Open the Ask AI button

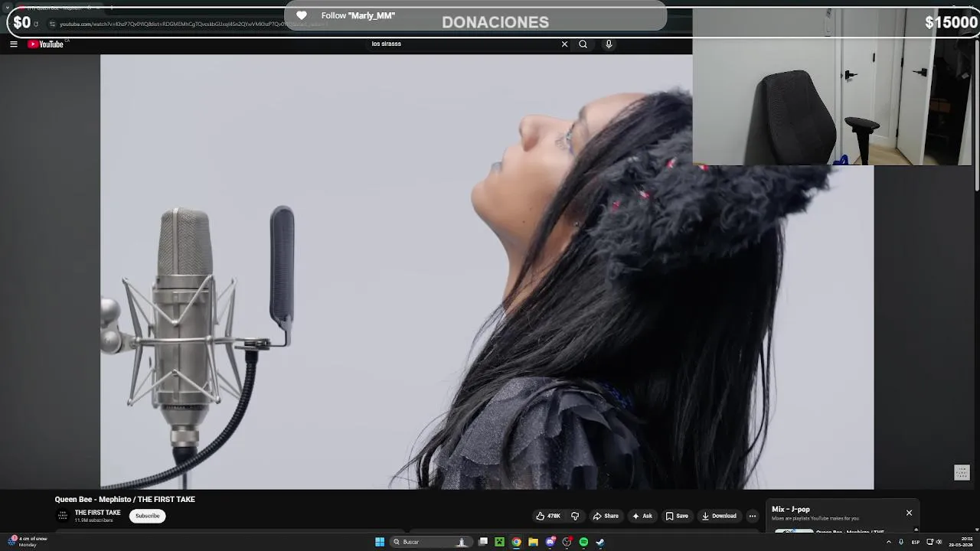(x=642, y=516)
